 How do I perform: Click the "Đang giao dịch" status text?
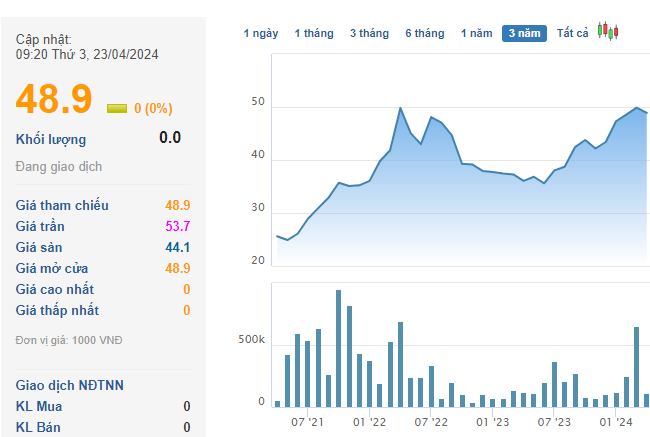pyautogui.click(x=59, y=167)
